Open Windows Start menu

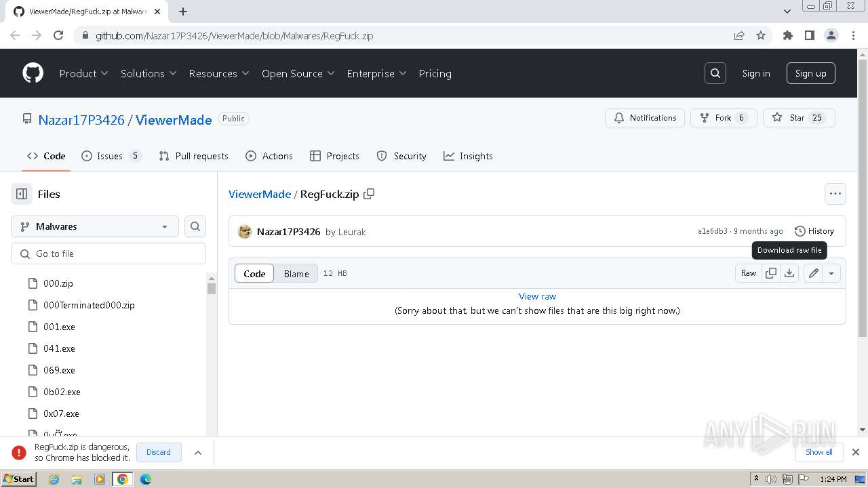pos(19,479)
